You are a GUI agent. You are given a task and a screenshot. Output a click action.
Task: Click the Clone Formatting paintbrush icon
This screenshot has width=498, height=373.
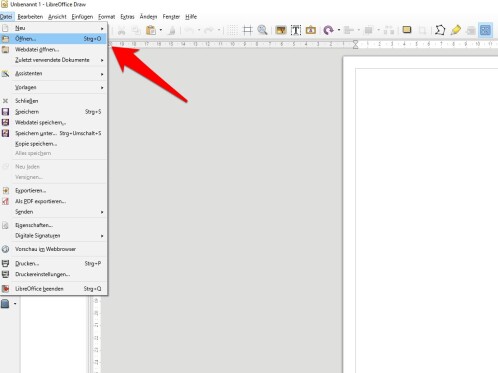(x=172, y=31)
